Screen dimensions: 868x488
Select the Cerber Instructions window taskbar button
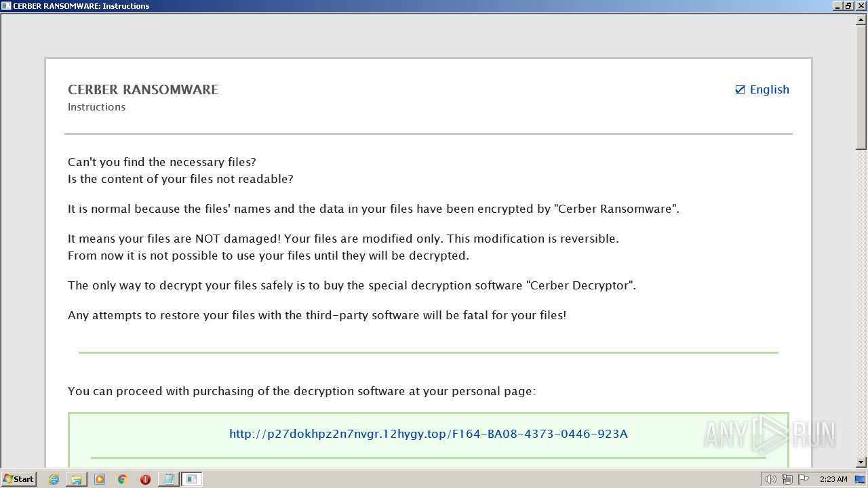[x=192, y=479]
